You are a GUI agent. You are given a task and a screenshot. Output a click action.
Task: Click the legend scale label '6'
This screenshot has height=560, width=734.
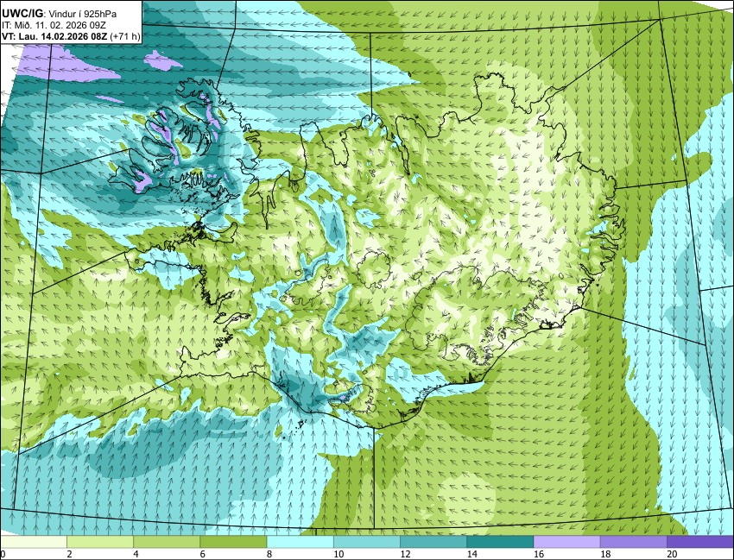click(203, 554)
